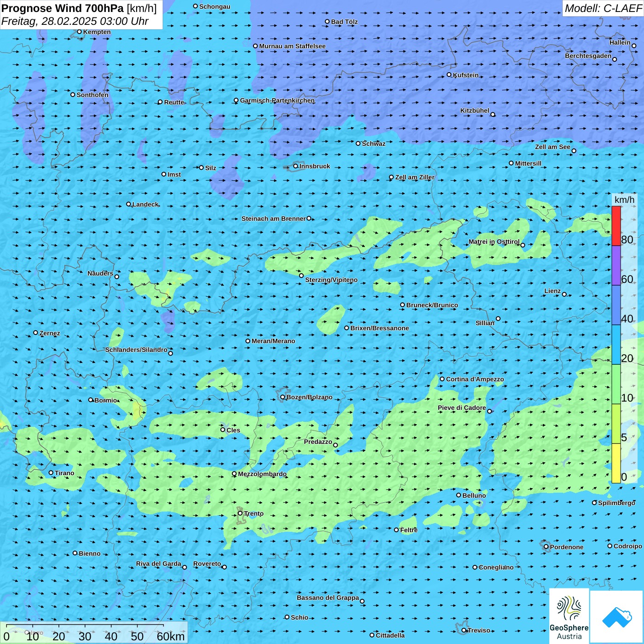
Task: Click the Steinach am Brenner city label
Action: [x=274, y=218]
